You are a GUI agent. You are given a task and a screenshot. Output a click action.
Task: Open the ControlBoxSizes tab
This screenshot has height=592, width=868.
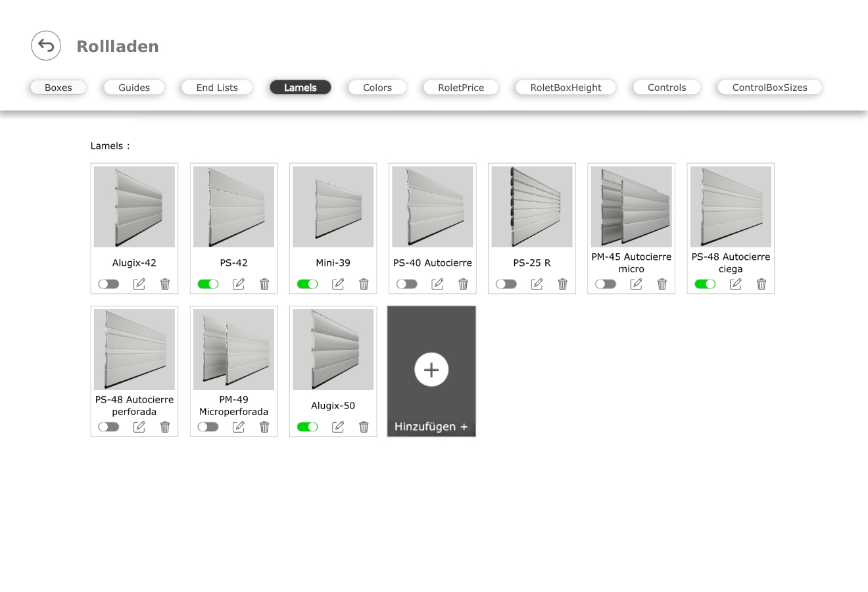(769, 87)
